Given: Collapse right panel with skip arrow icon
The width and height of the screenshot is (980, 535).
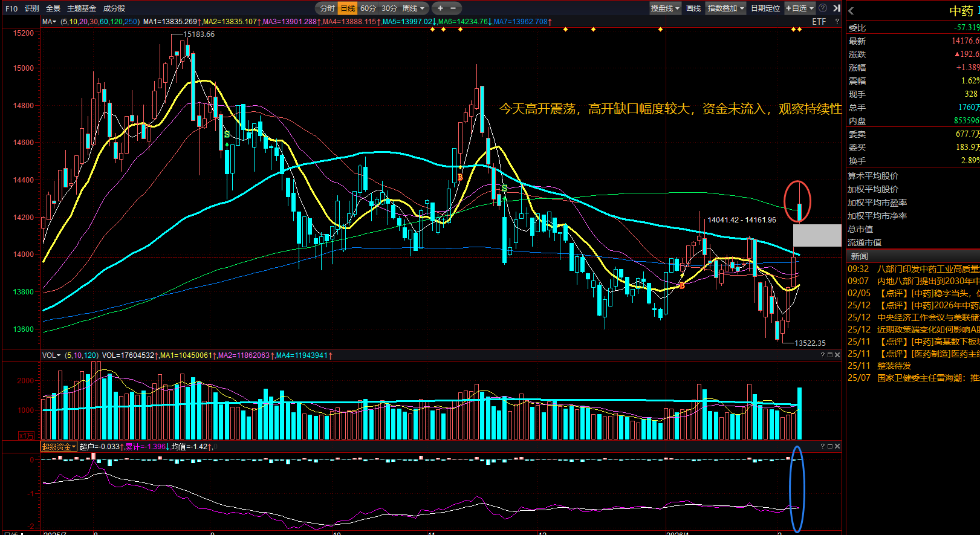Looking at the screenshot, I should [836, 8].
